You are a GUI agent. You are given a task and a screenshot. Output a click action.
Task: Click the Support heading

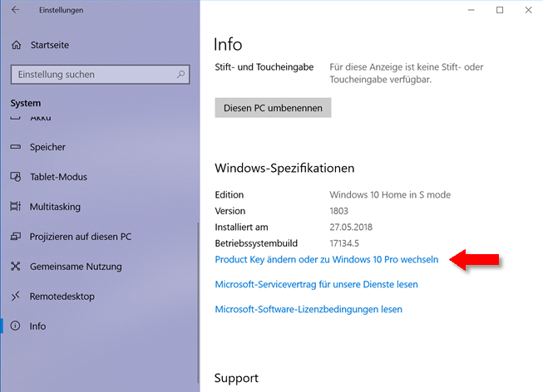236,378
